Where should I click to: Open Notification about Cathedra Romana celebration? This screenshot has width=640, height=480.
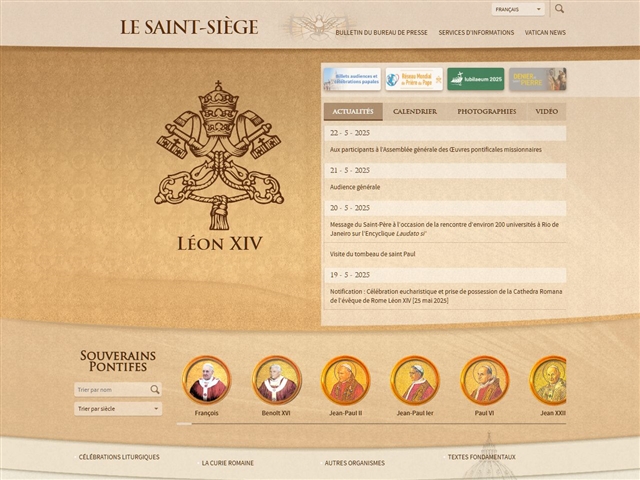(446, 296)
